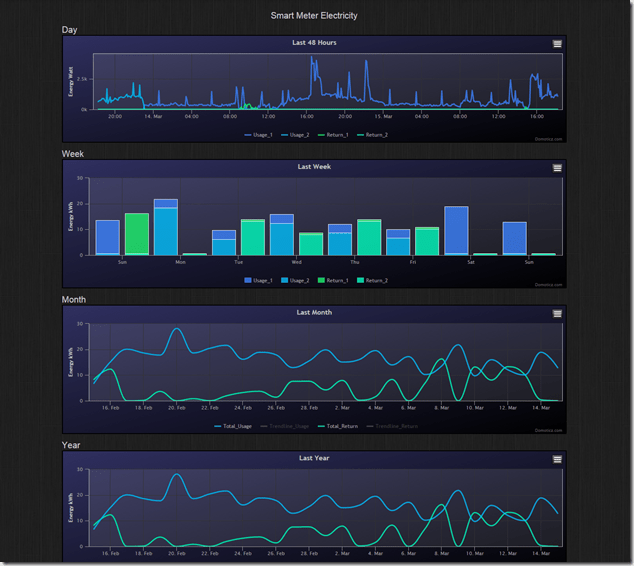634x566 pixels.
Task: Click the Smart Meter Electricity heading
Action: (x=314, y=16)
